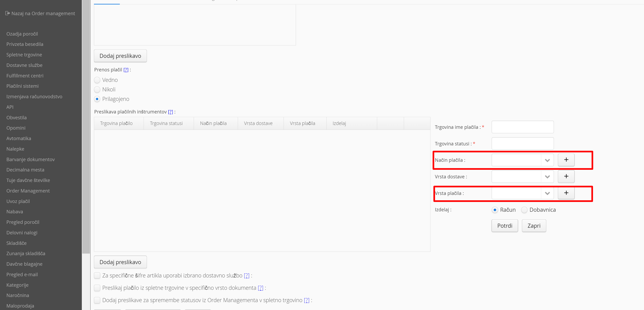This screenshot has width=644, height=310.
Task: Enable the Preslikaj plačilo iz spletne trgovine checkbox
Action: pos(97,288)
